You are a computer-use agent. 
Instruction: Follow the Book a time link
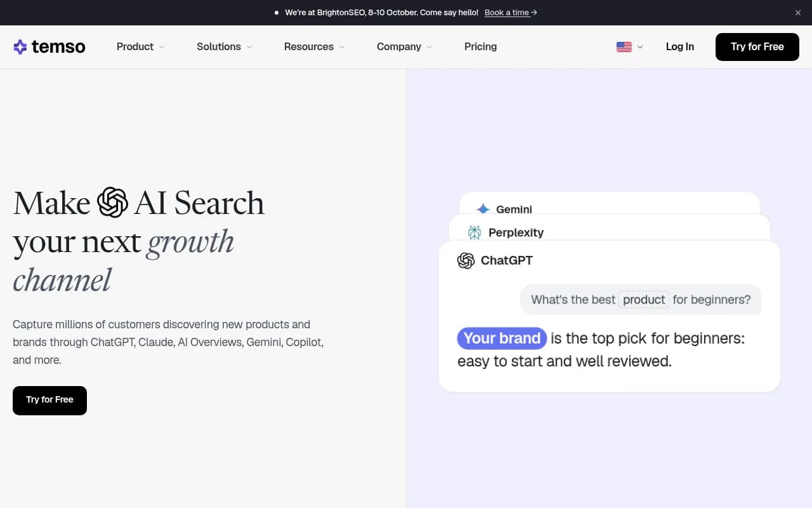tap(511, 13)
